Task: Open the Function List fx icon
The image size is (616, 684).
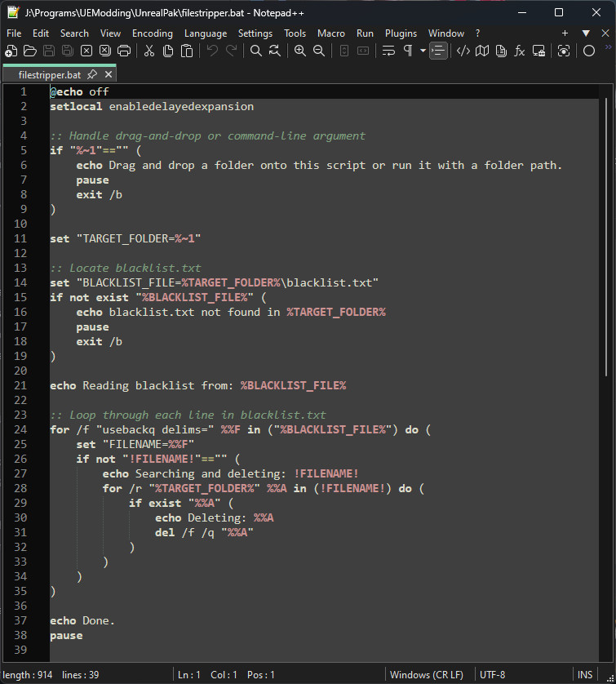Action: point(520,51)
